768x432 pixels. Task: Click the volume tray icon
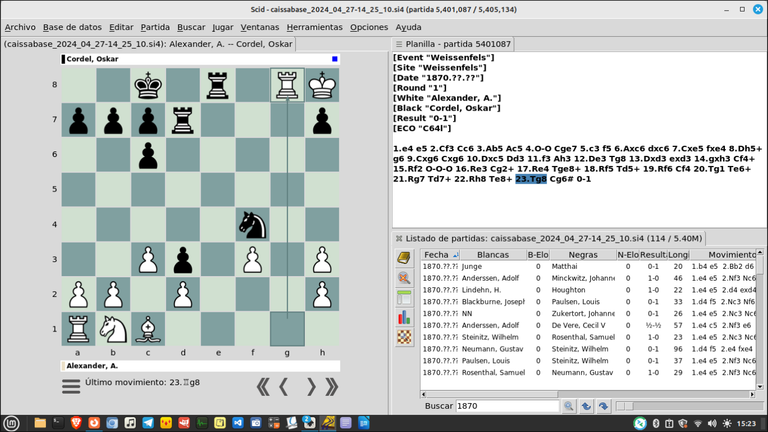[712, 424]
